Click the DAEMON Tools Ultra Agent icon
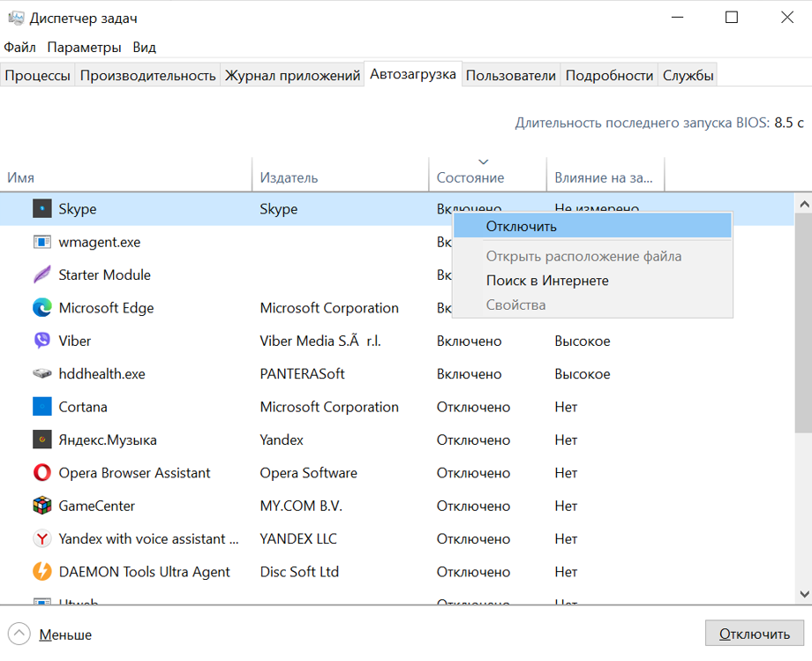The image size is (812, 661). (42, 572)
